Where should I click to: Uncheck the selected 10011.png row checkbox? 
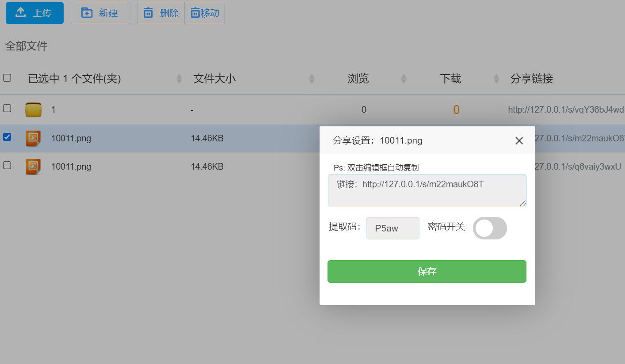(x=7, y=137)
